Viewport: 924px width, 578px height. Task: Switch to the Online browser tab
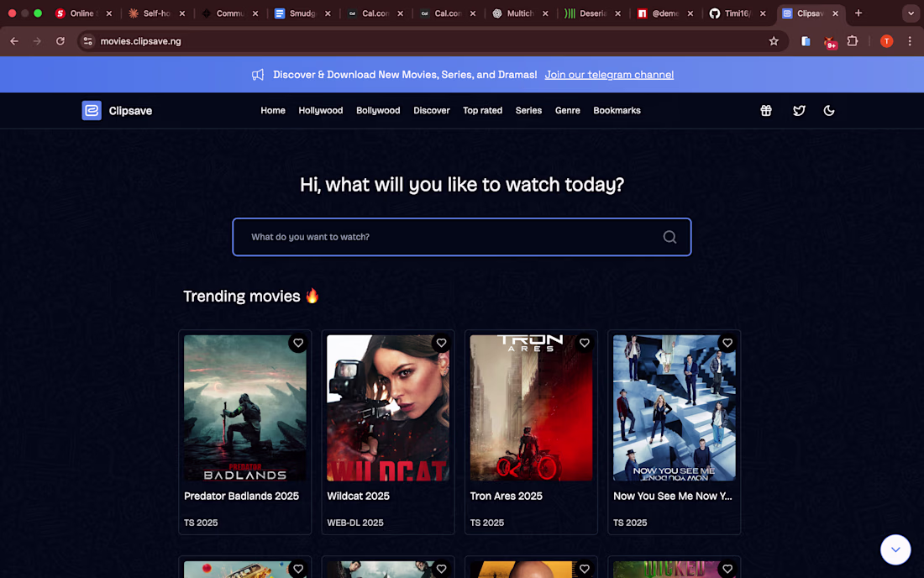[x=82, y=13]
